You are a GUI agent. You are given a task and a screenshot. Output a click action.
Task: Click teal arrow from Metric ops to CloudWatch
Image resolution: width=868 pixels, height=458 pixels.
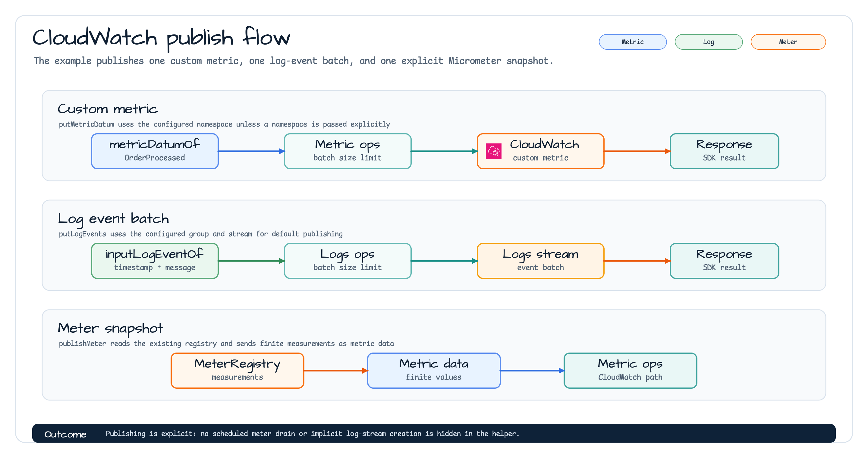tap(444, 151)
